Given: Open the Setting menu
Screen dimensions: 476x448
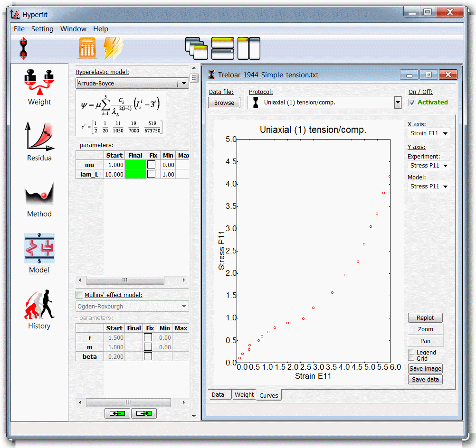Looking at the screenshot, I should pos(42,29).
